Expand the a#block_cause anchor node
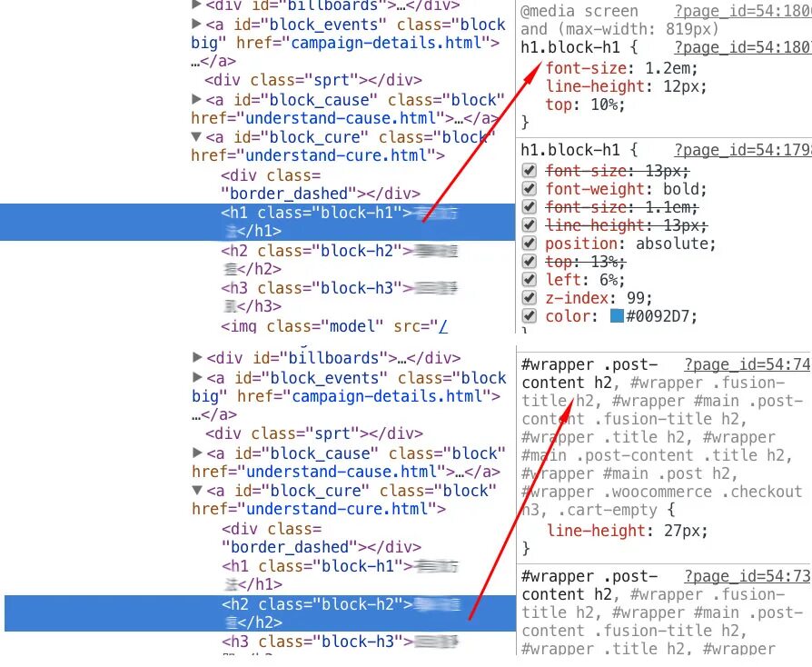 (197, 100)
